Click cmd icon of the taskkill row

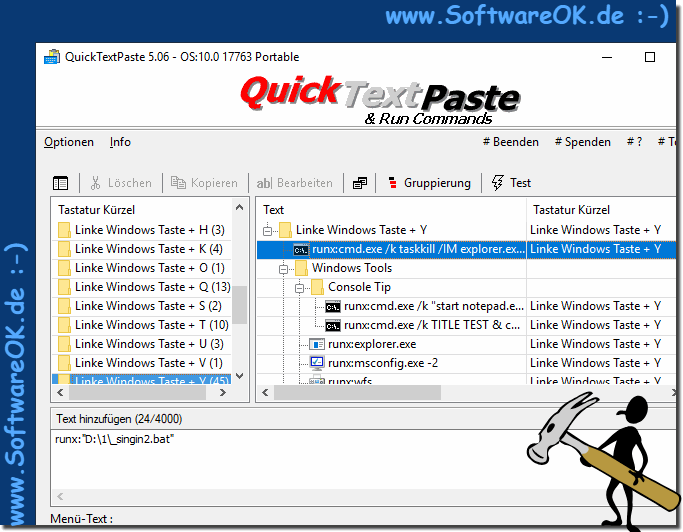point(301,250)
